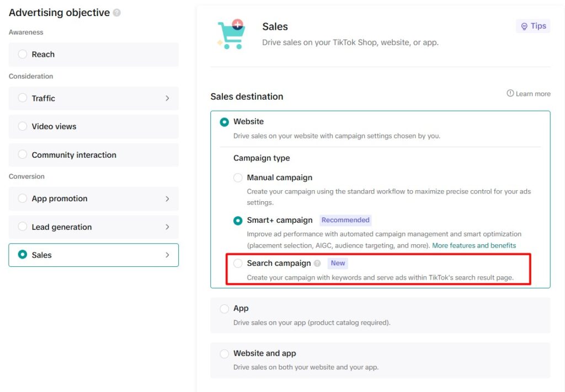Select the Manual campaign radio button
This screenshot has width=565, height=392.
click(x=238, y=178)
